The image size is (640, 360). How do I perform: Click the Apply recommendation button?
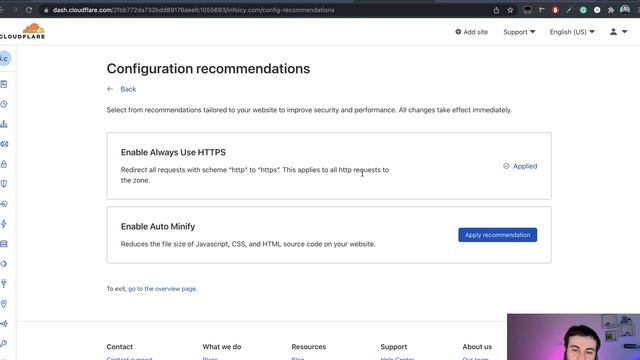pyautogui.click(x=498, y=235)
